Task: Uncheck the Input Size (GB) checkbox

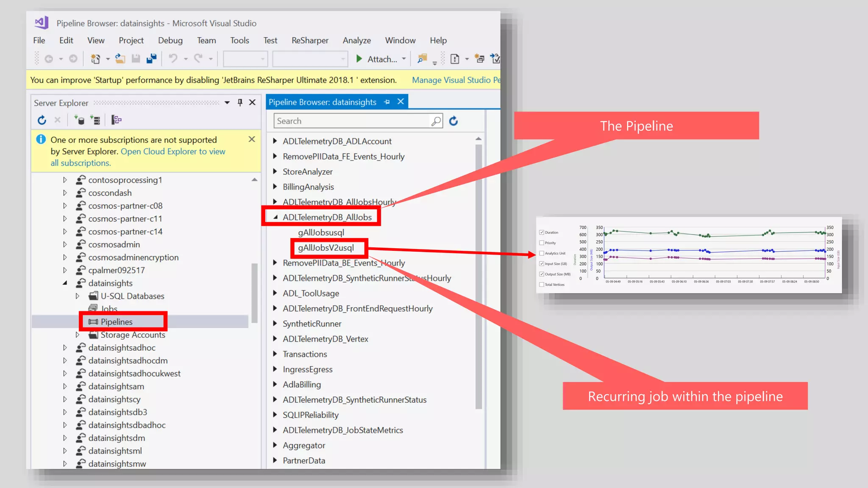Action: click(542, 263)
